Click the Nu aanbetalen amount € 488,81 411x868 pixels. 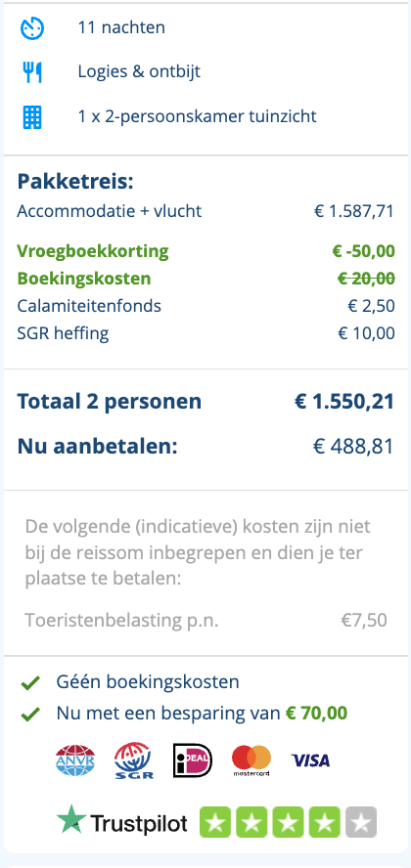353,447
